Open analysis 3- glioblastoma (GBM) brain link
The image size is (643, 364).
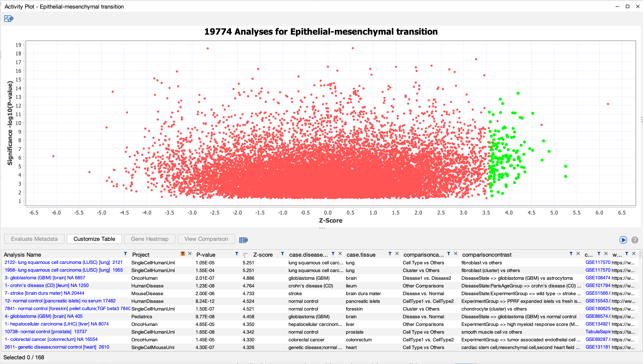click(45, 278)
